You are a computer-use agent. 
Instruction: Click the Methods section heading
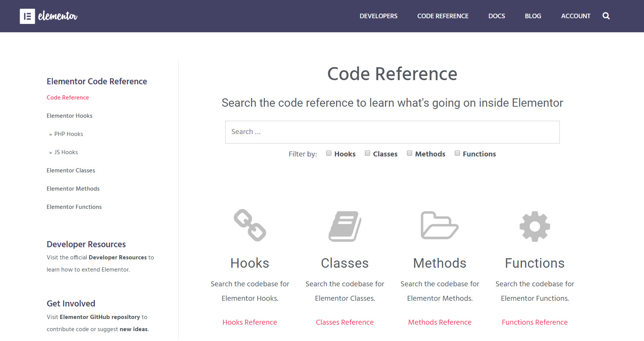coord(440,263)
